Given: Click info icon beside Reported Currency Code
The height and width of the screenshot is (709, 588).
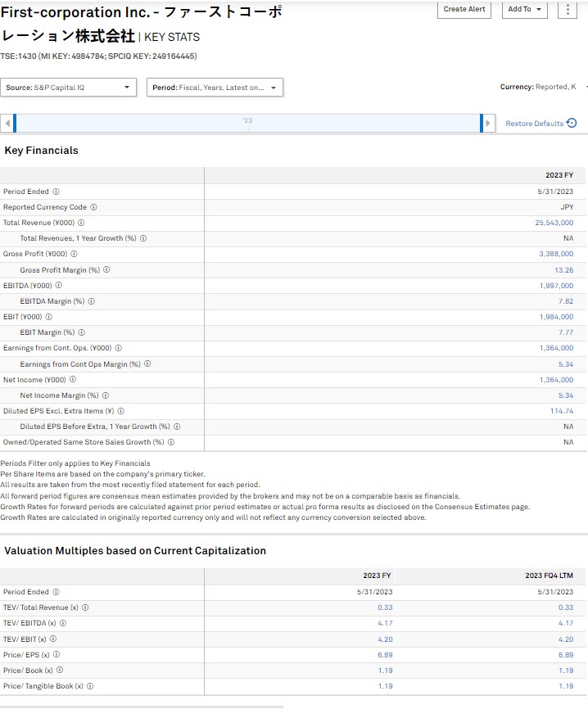Looking at the screenshot, I should [x=93, y=207].
